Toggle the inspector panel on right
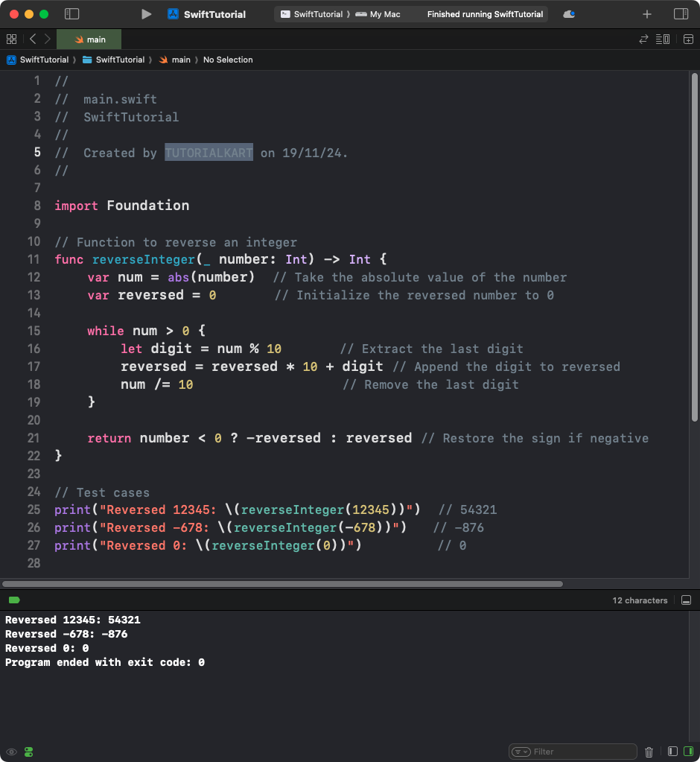 681,14
